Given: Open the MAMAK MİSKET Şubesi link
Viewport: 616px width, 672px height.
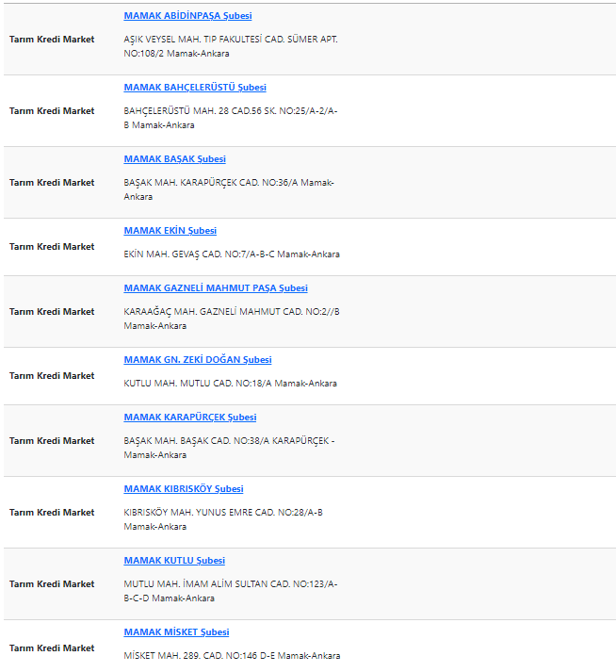Looking at the screenshot, I should pyautogui.click(x=176, y=631).
